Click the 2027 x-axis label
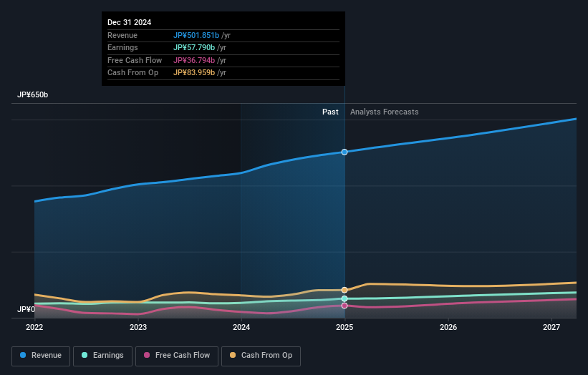Image resolution: width=588 pixels, height=375 pixels. click(x=551, y=328)
